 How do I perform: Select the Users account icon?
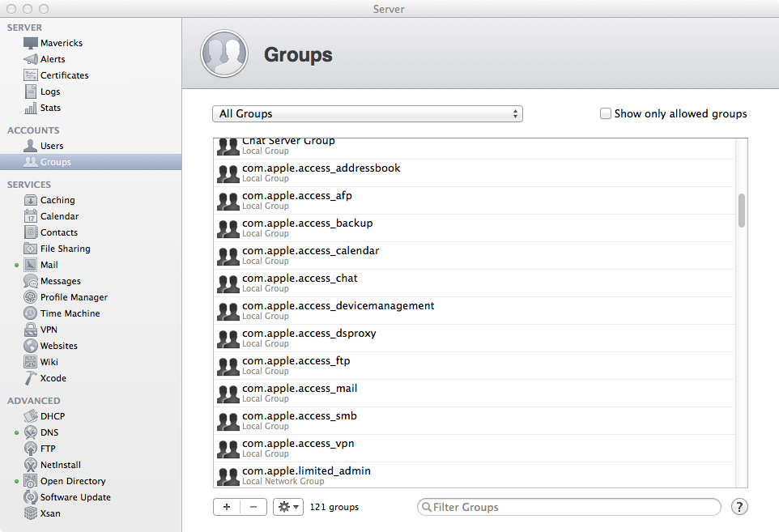[30, 146]
